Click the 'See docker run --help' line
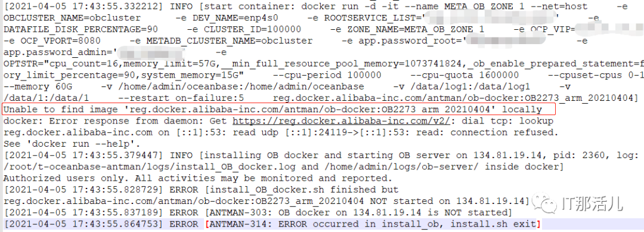This screenshot has width=644, height=232. pos(72,144)
